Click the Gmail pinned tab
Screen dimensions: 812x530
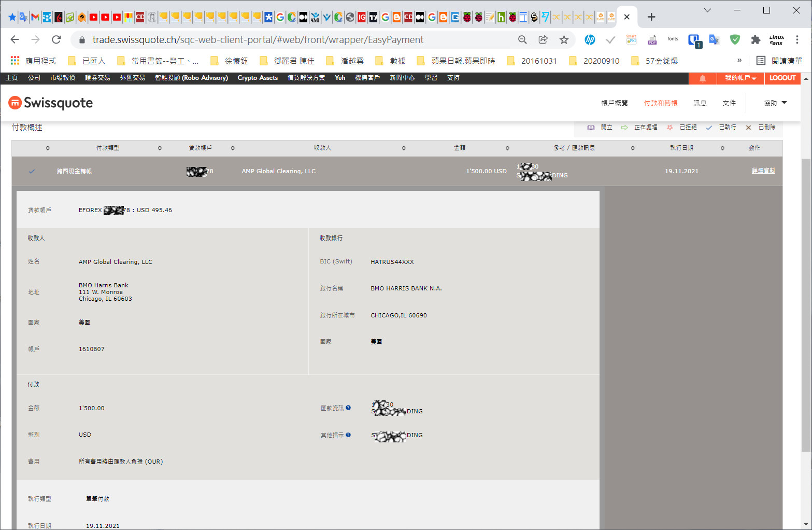35,17
